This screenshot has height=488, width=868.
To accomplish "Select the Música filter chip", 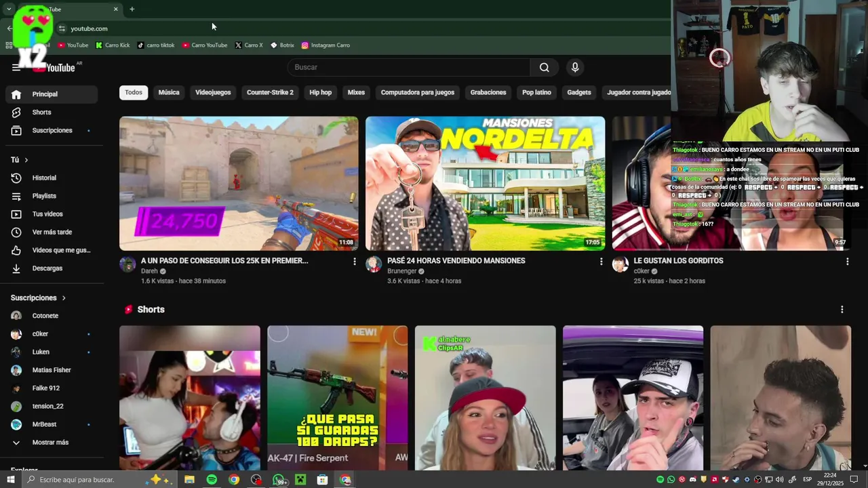I will [x=169, y=92].
